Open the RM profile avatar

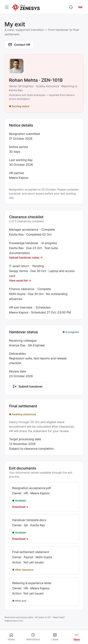tap(80, 7)
